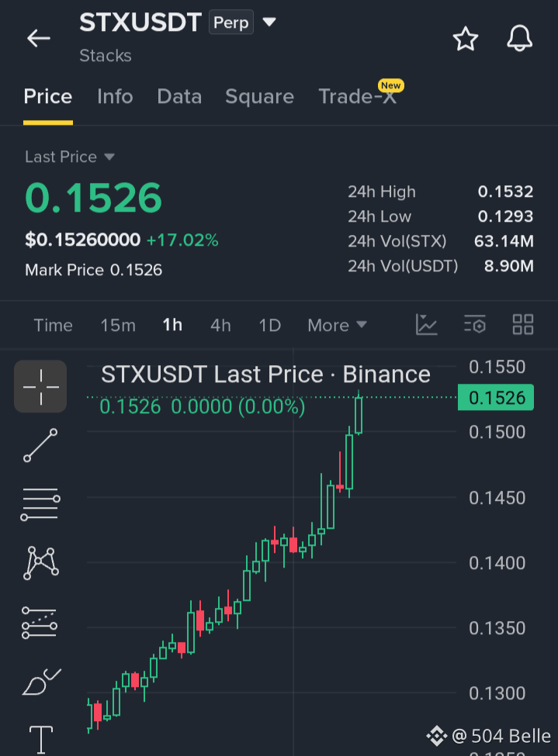The height and width of the screenshot is (756, 558).
Task: Tap the Stacks coin name subtitle
Action: (x=106, y=56)
